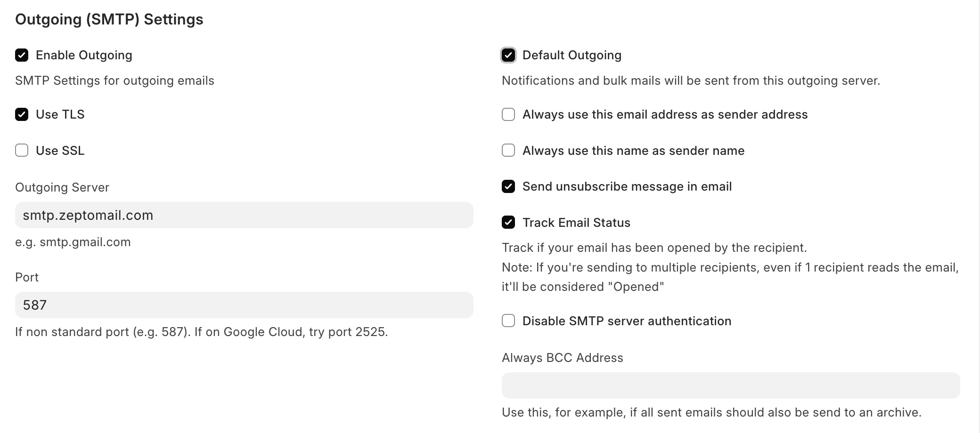Viewport: 980px width, 433px height.
Task: Uncheck 'Send unsubscribe message in email' checkbox
Action: click(508, 186)
